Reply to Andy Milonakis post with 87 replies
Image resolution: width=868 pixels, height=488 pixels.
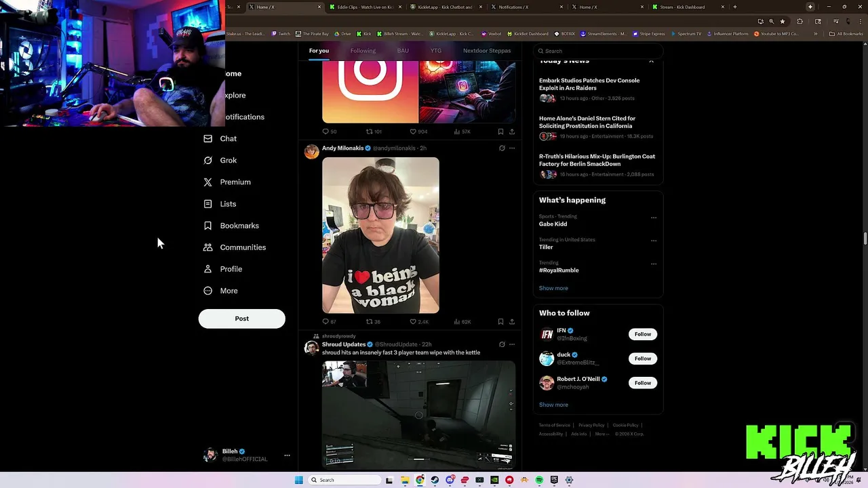(329, 322)
